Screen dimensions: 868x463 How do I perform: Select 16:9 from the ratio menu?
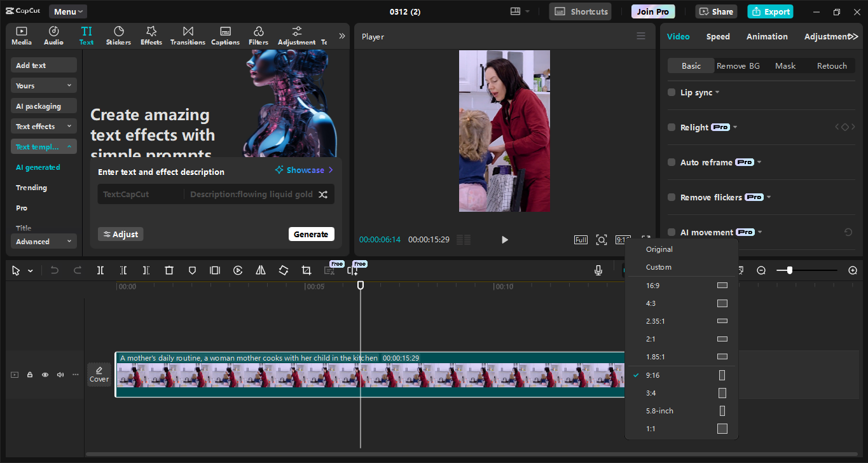pyautogui.click(x=652, y=285)
